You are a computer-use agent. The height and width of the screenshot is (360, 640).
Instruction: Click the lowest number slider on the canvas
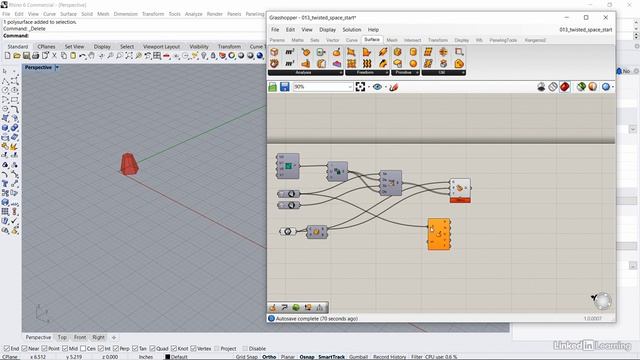point(288,231)
